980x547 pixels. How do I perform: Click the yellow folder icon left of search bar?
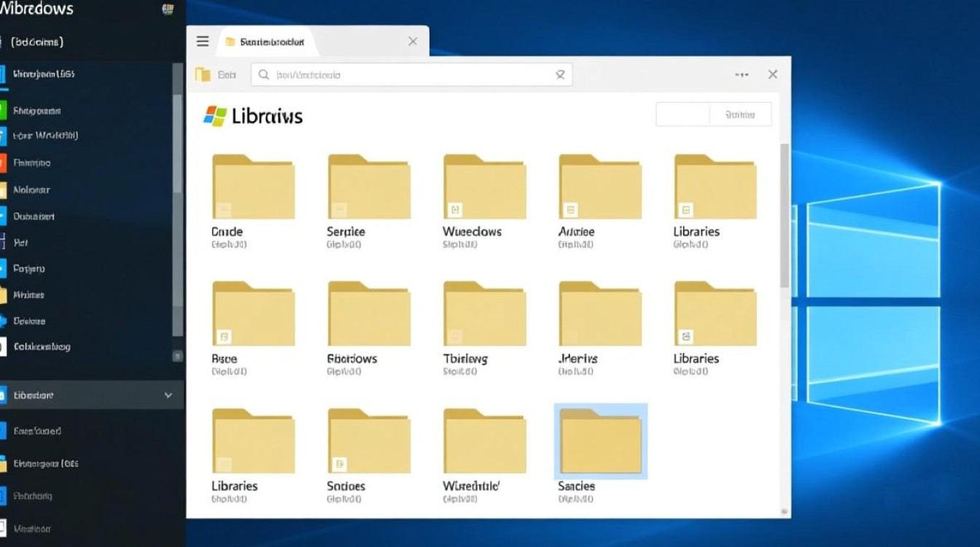click(x=203, y=74)
